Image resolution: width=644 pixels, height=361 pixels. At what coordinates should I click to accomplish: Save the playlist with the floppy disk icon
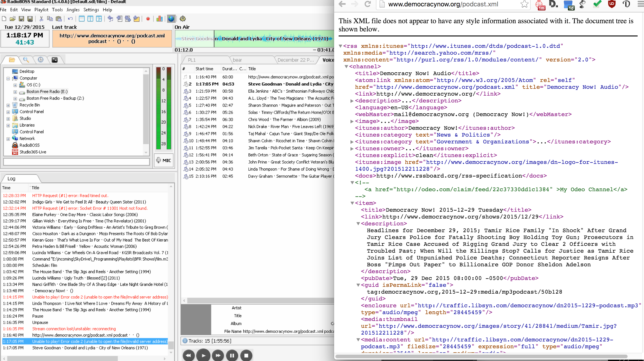[21, 19]
